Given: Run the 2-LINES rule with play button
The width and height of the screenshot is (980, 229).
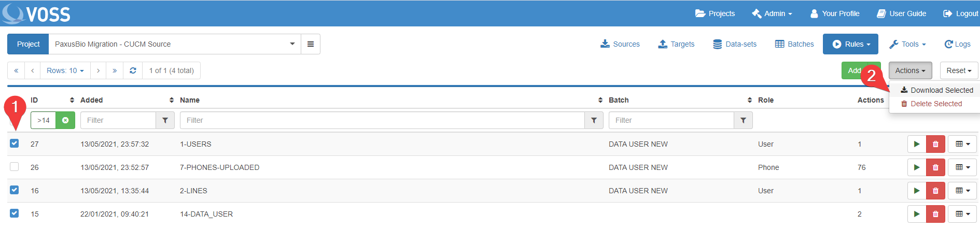Looking at the screenshot, I should tap(916, 191).
